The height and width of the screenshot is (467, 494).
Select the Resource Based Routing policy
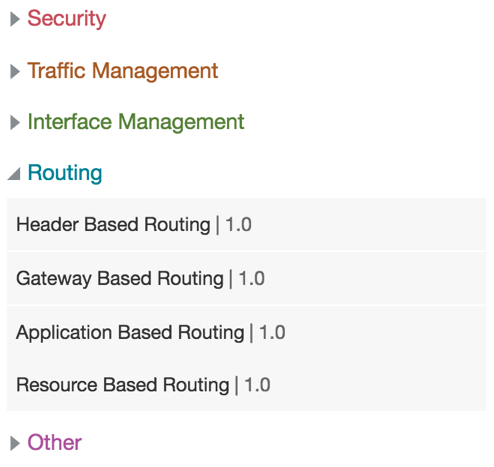(246, 385)
